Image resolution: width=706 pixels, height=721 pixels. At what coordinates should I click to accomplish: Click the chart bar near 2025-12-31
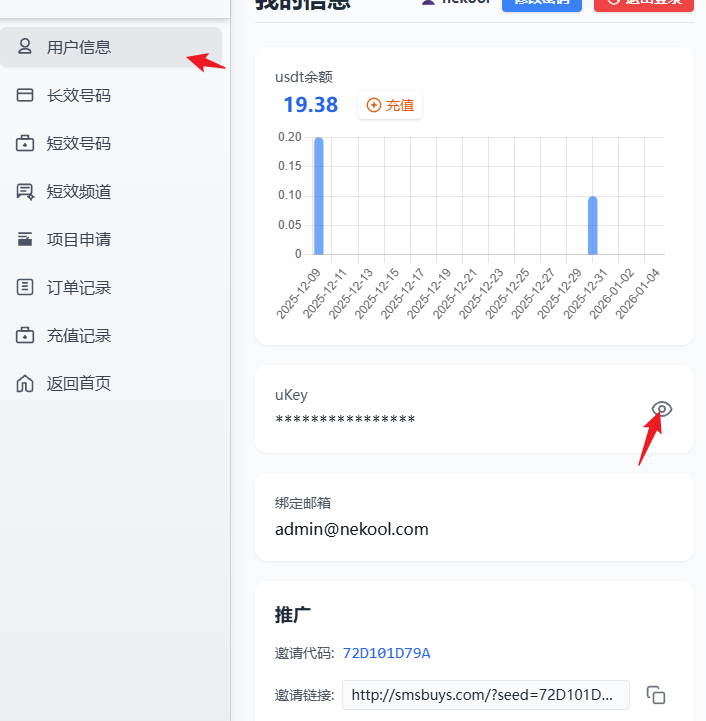(x=593, y=225)
